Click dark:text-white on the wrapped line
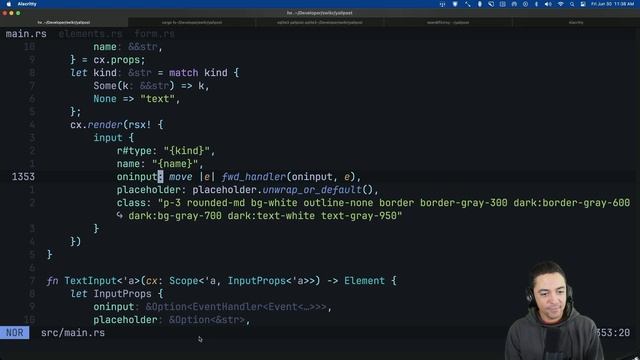Viewport: 640px width, 360px height. (271, 216)
